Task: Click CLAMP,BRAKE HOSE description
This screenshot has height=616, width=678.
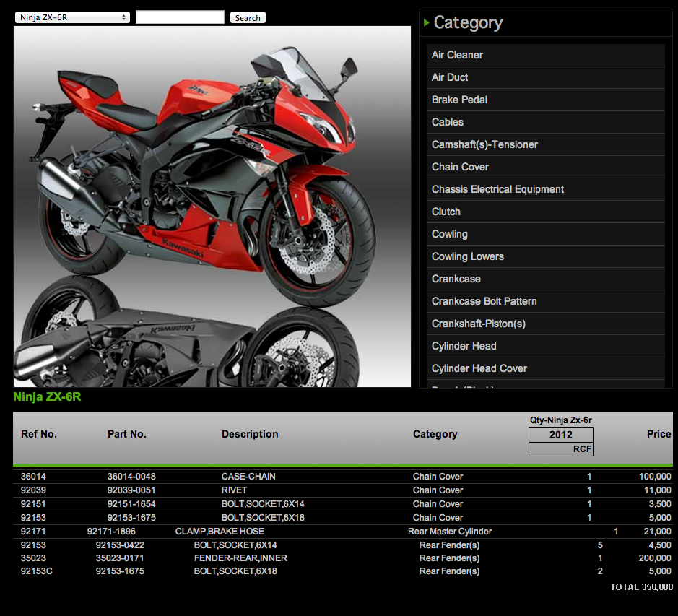Action: 220,532
